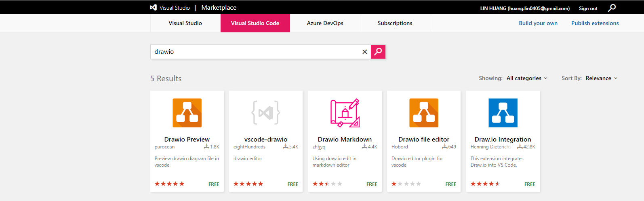The height and width of the screenshot is (201, 644).
Task: Click the Drawio Markdown star rating
Action: click(328, 184)
